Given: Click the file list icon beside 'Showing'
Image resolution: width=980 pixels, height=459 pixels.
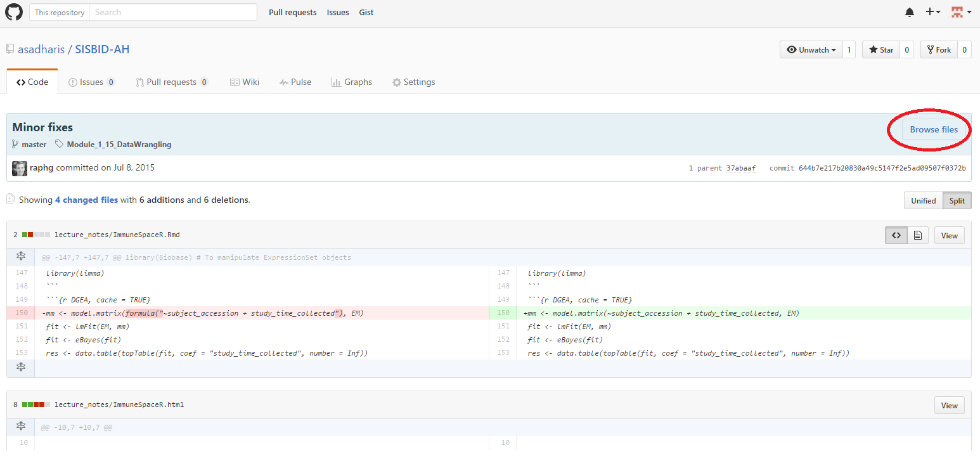Looking at the screenshot, I should (10, 199).
